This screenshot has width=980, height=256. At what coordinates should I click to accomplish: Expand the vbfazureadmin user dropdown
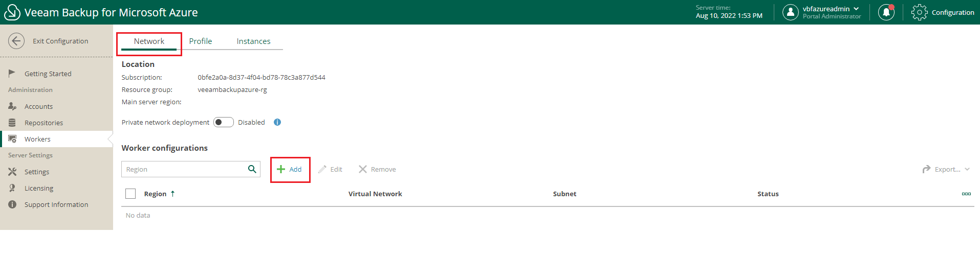(x=856, y=9)
